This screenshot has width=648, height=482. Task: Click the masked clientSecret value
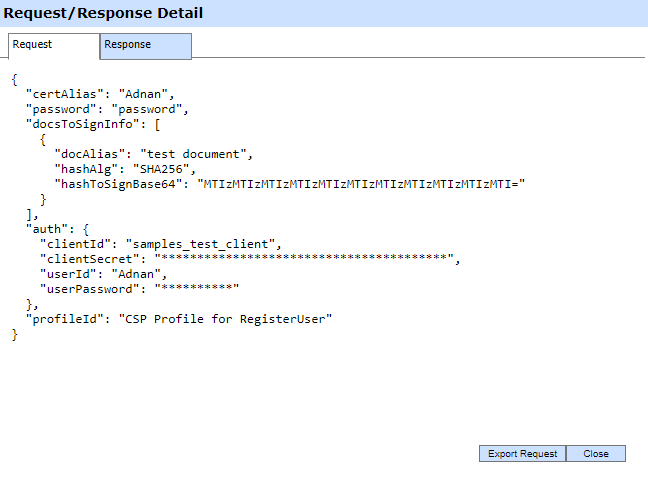305,259
